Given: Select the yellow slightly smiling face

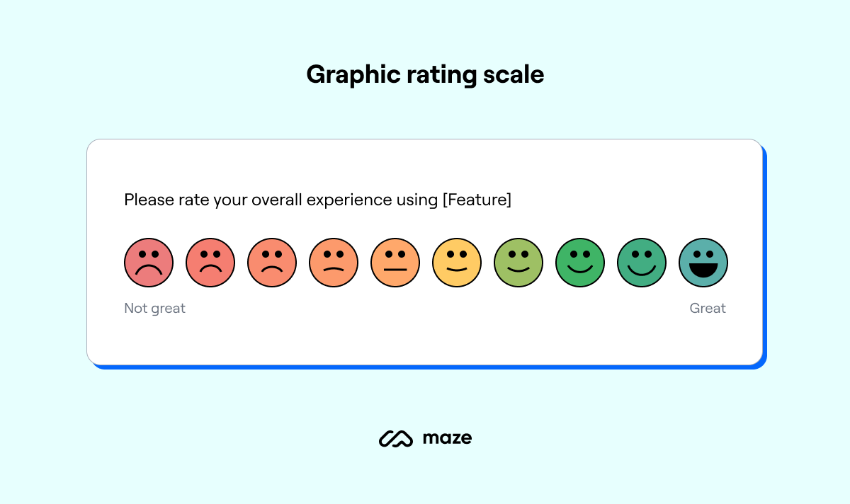Looking at the screenshot, I should coord(457,263).
